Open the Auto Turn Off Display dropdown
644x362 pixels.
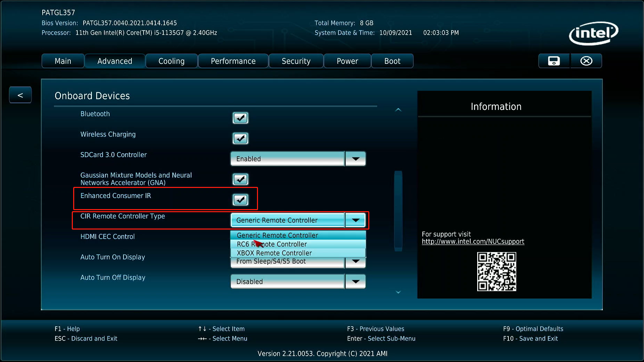click(298, 282)
